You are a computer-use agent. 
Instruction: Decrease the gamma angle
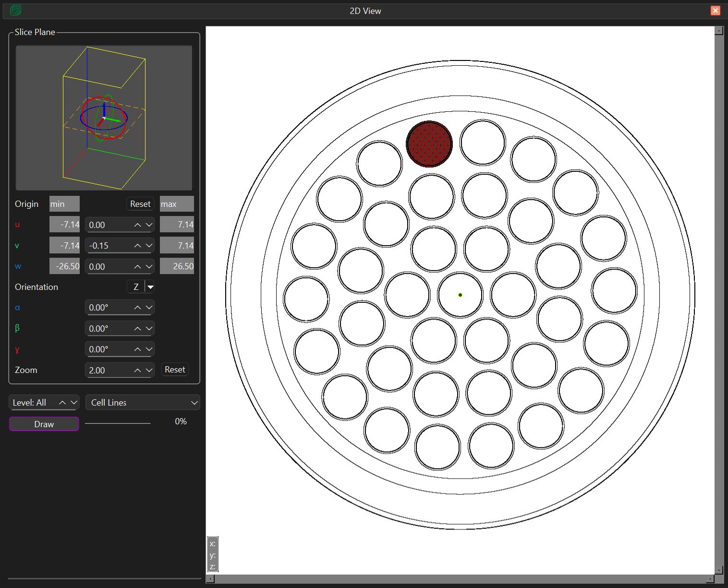tap(149, 349)
